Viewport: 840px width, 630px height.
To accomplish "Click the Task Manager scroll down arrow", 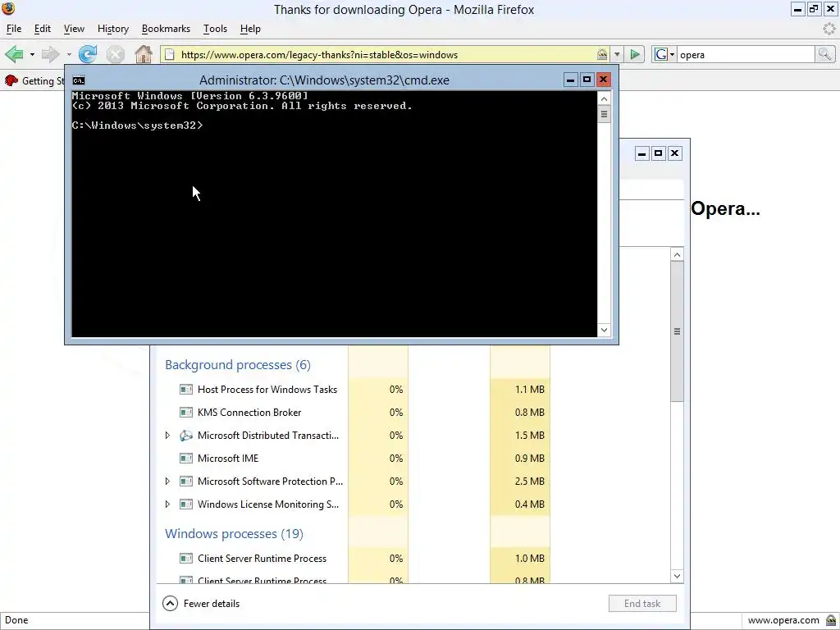I will click(677, 577).
